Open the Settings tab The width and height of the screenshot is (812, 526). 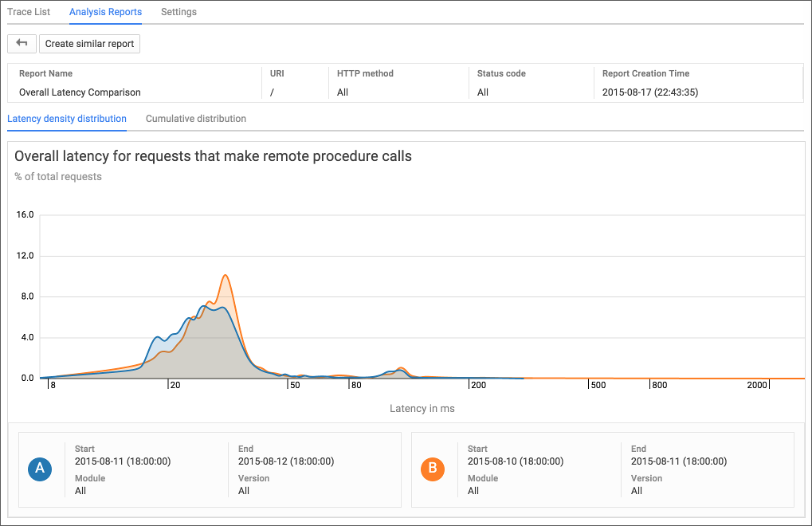[178, 12]
